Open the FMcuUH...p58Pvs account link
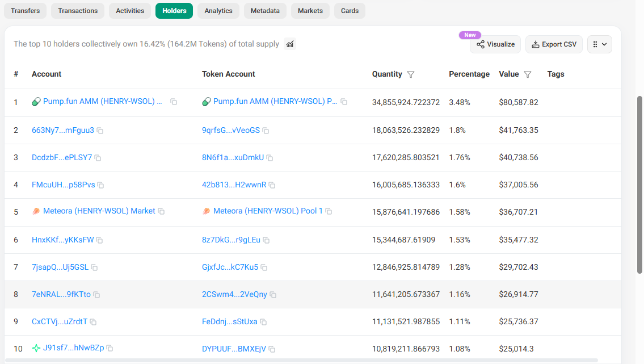Viewport: 644px width, 364px height. click(62, 185)
